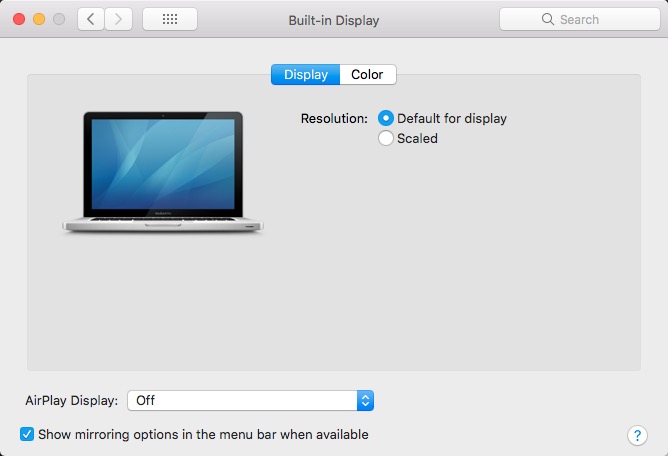Click the gray zoom window button

point(59,19)
